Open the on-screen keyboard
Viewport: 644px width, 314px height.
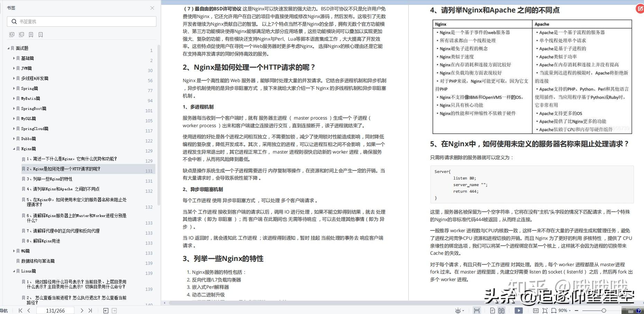631,310
